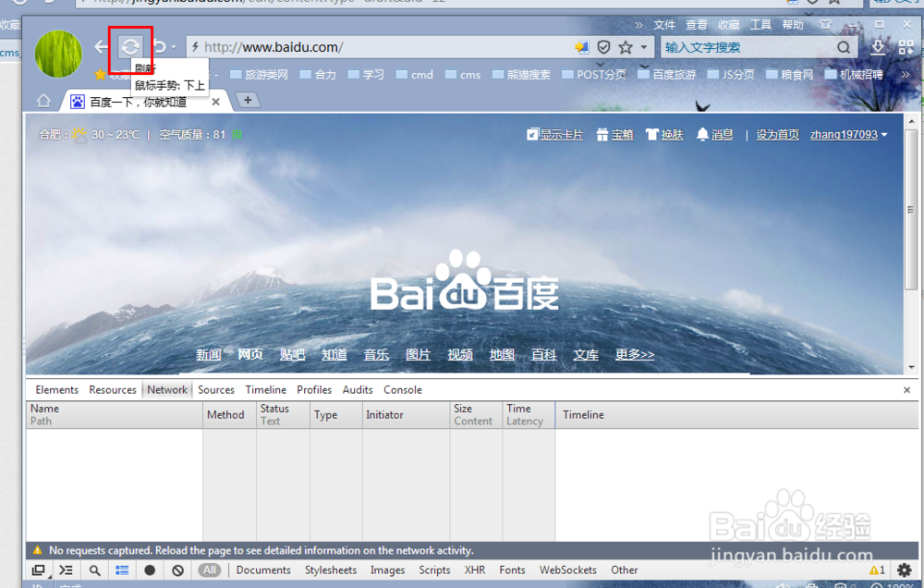Click the 宝箱 link
This screenshot has width=924, height=588.
click(614, 134)
